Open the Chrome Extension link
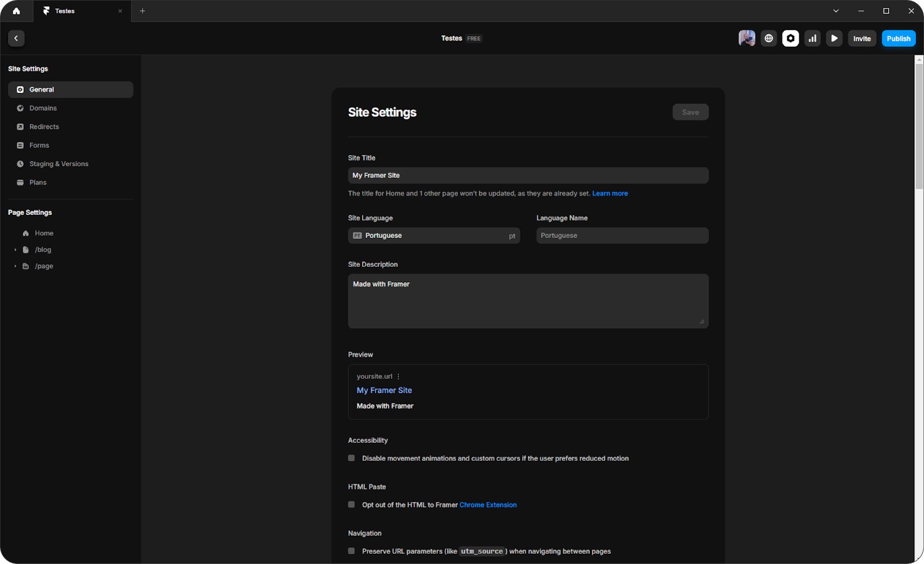The width and height of the screenshot is (924, 564). click(488, 505)
